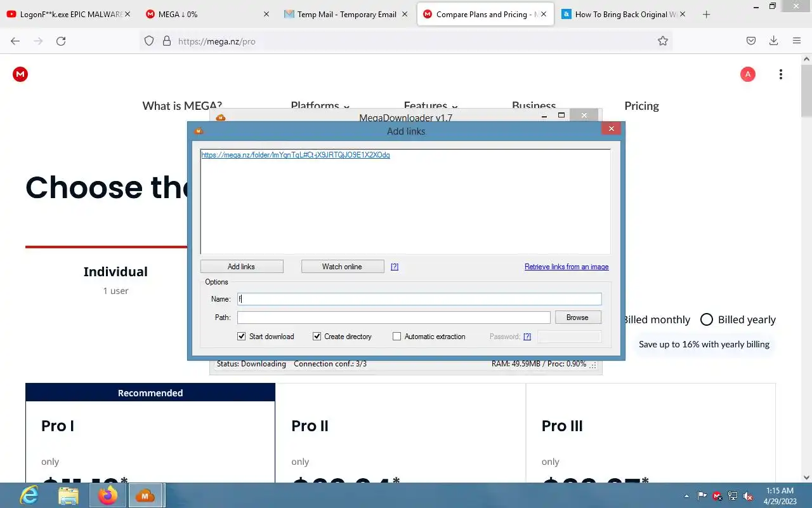Toggle the Start download checkbox
812x508 pixels.
[242, 337]
